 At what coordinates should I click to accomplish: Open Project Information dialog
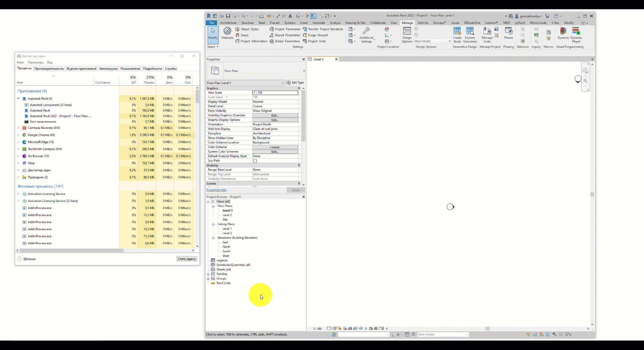tap(251, 41)
